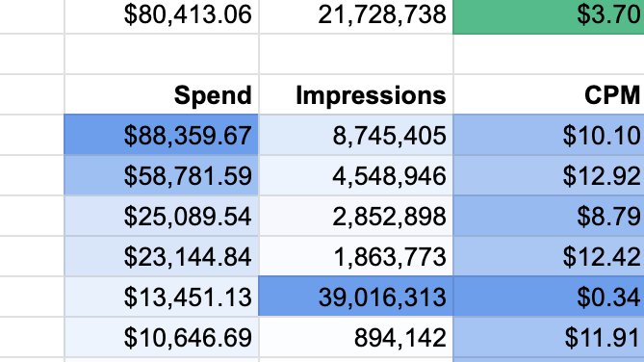Select the CPM cell $12.92
The image size is (644, 362).
tap(549, 175)
